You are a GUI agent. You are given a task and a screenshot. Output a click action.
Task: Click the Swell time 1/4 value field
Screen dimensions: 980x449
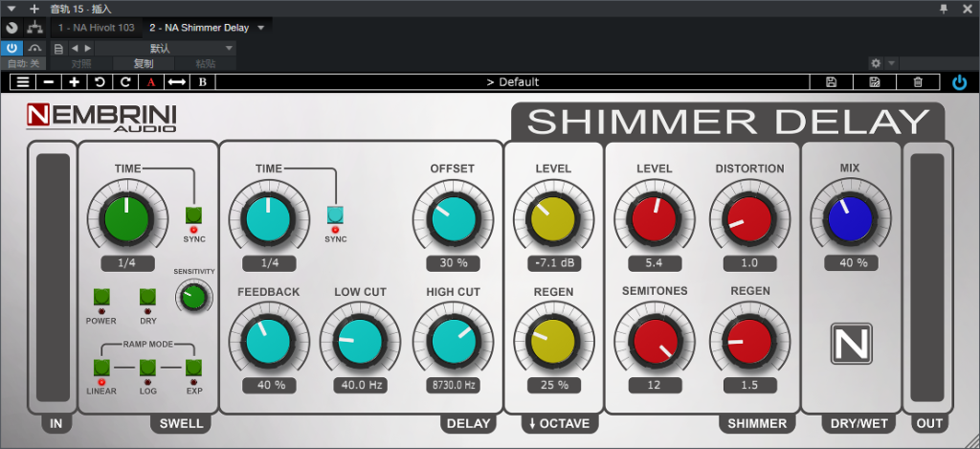point(127,263)
